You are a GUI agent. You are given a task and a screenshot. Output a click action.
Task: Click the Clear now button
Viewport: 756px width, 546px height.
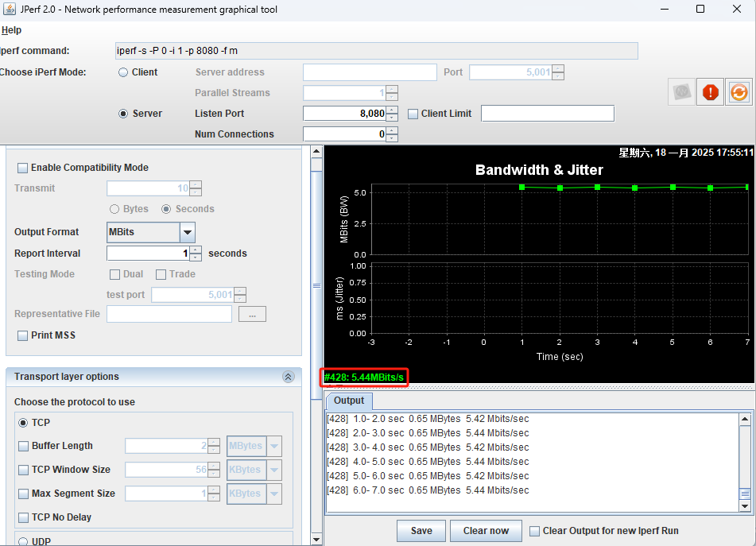486,531
